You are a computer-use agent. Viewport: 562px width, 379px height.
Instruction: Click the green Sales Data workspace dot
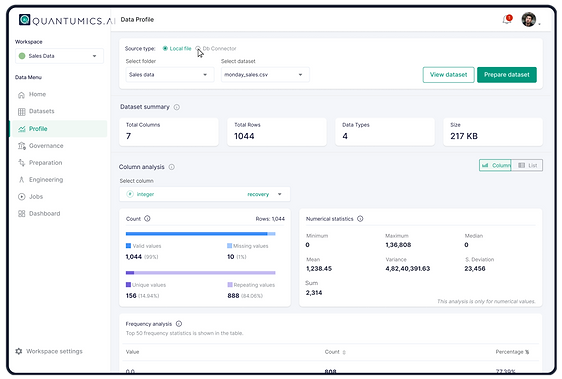(22, 56)
